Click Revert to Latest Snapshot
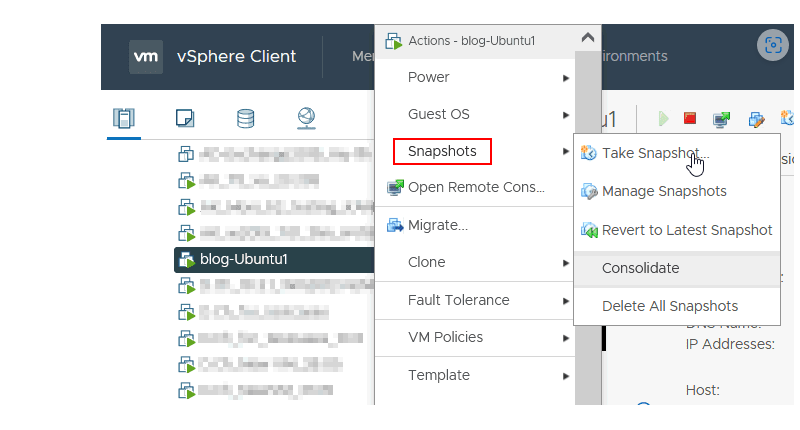The width and height of the screenshot is (800, 430). pos(686,230)
